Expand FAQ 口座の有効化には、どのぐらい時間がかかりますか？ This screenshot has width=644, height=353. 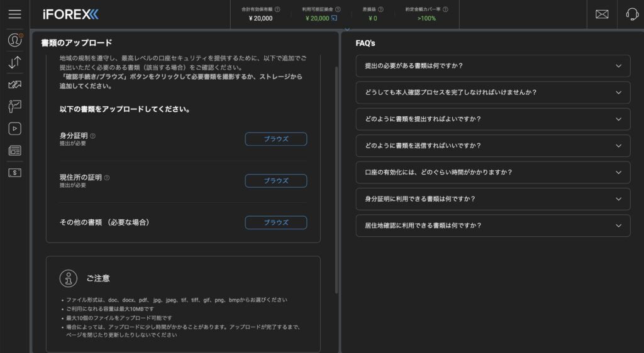493,173
